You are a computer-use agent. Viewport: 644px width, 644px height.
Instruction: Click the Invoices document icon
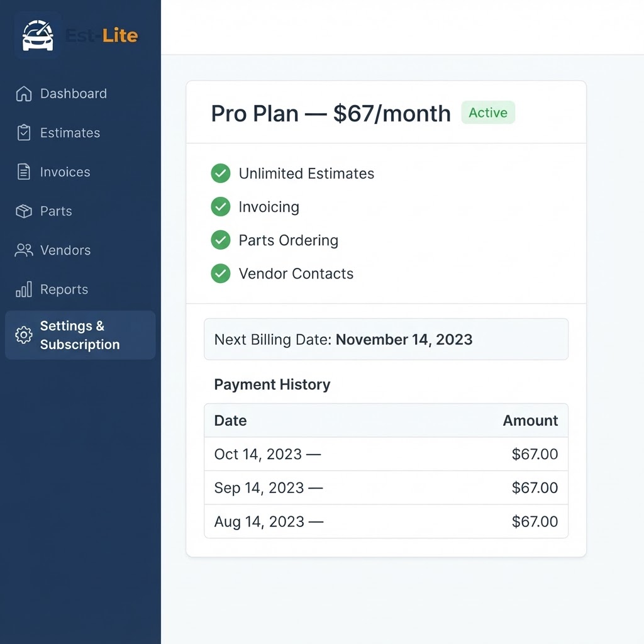24,172
